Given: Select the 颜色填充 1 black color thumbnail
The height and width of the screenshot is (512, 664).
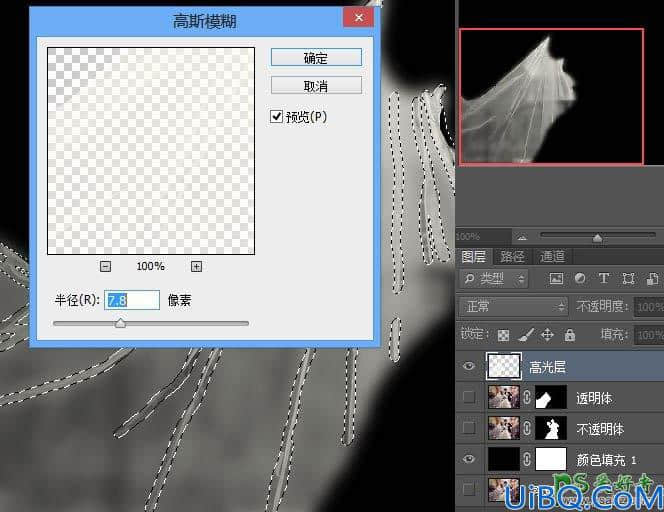Looking at the screenshot, I should coord(504,459).
